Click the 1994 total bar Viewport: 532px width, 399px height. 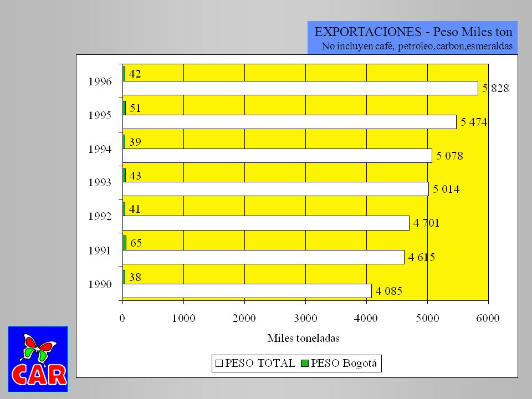[277, 156]
